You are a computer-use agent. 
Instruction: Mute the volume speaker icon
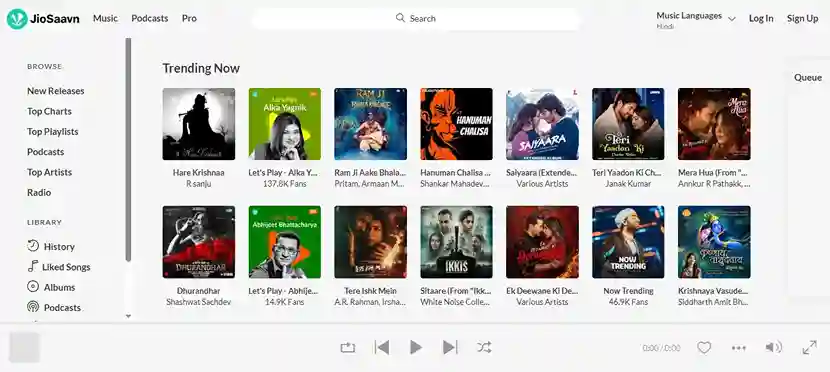(x=773, y=348)
